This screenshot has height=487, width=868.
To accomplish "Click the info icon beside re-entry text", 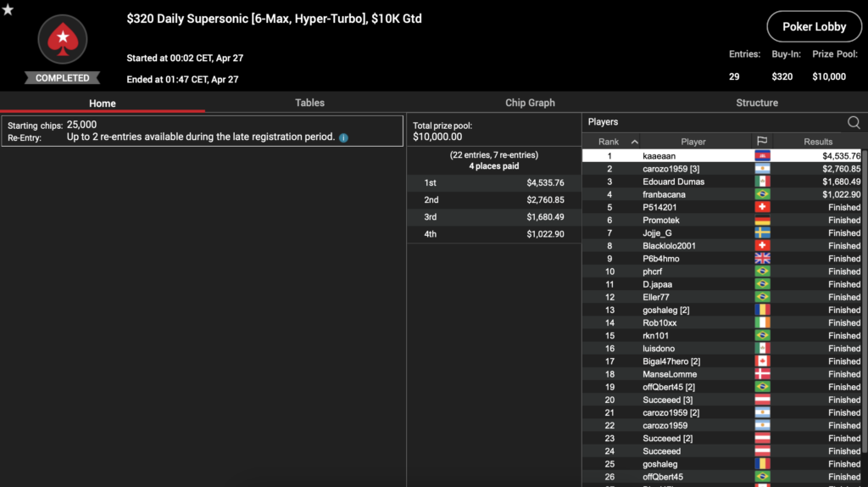I will [343, 137].
